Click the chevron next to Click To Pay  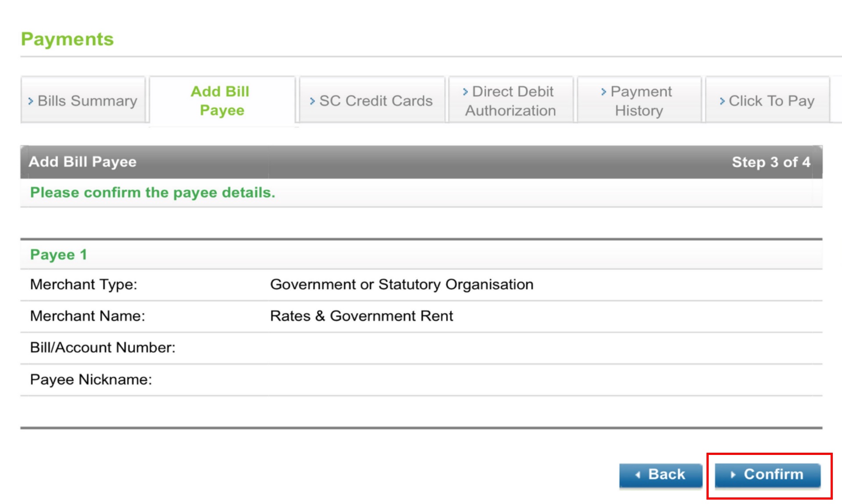pyautogui.click(x=723, y=101)
